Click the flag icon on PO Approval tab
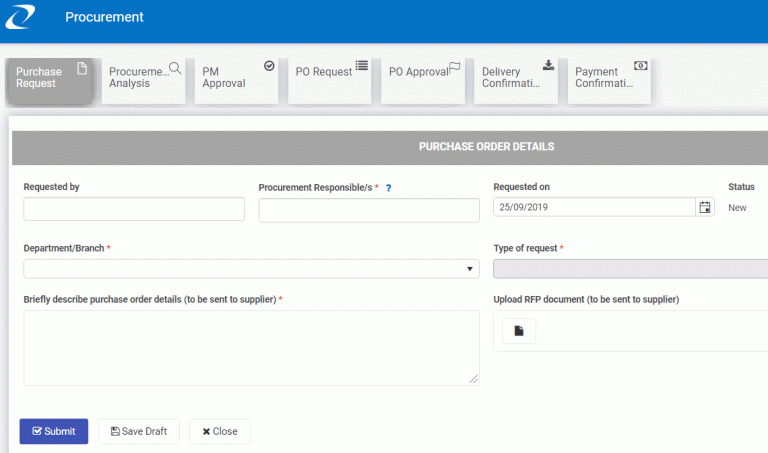 (x=455, y=66)
